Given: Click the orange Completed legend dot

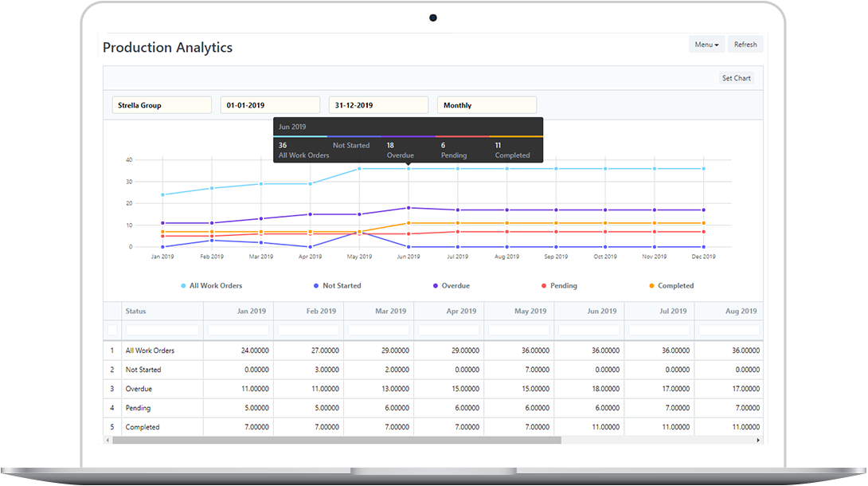Looking at the screenshot, I should 651,286.
